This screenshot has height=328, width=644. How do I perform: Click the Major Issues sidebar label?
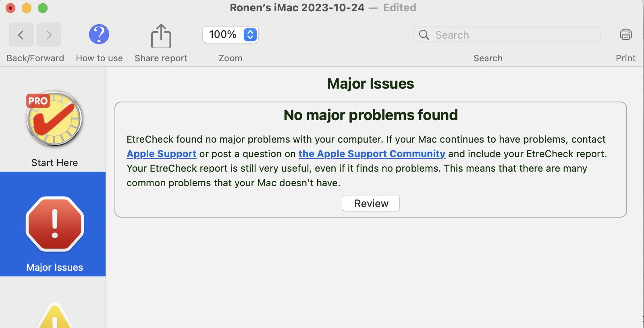tap(55, 268)
